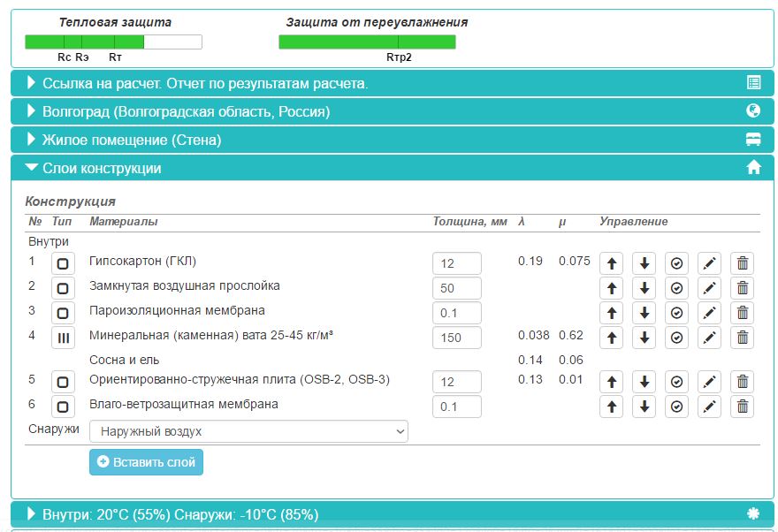Edit the Пароизоляционная мембрана layer

tap(710, 313)
